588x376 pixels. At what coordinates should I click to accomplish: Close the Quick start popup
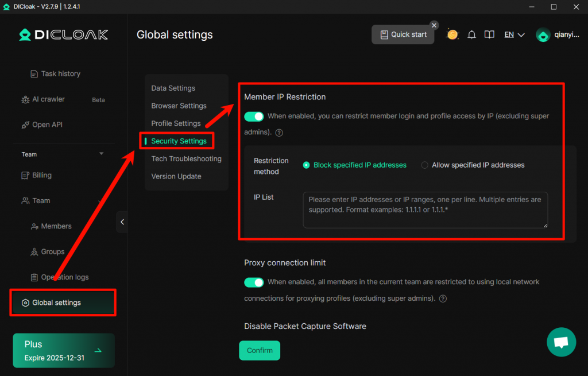[x=434, y=25]
